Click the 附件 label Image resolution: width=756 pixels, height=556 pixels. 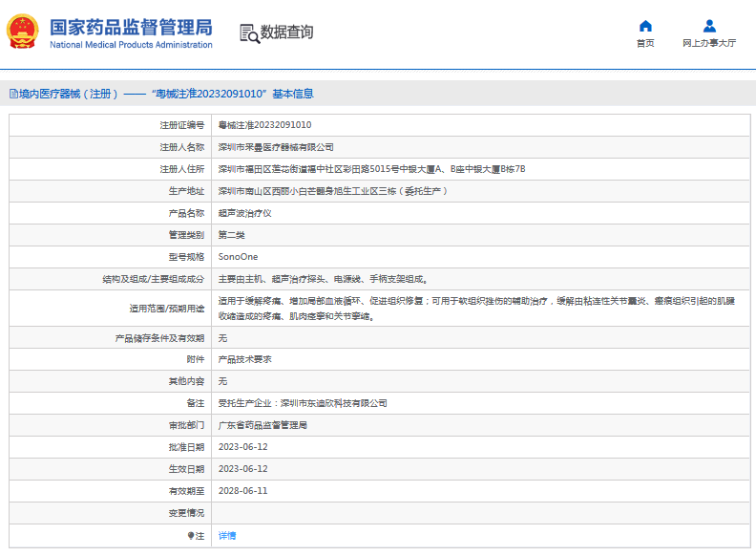click(196, 359)
